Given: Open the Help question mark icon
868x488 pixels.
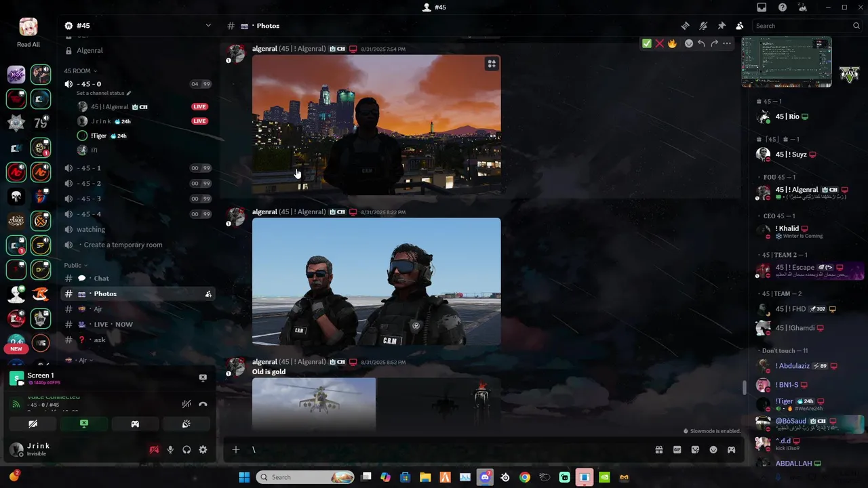Looking at the screenshot, I should [x=783, y=7].
